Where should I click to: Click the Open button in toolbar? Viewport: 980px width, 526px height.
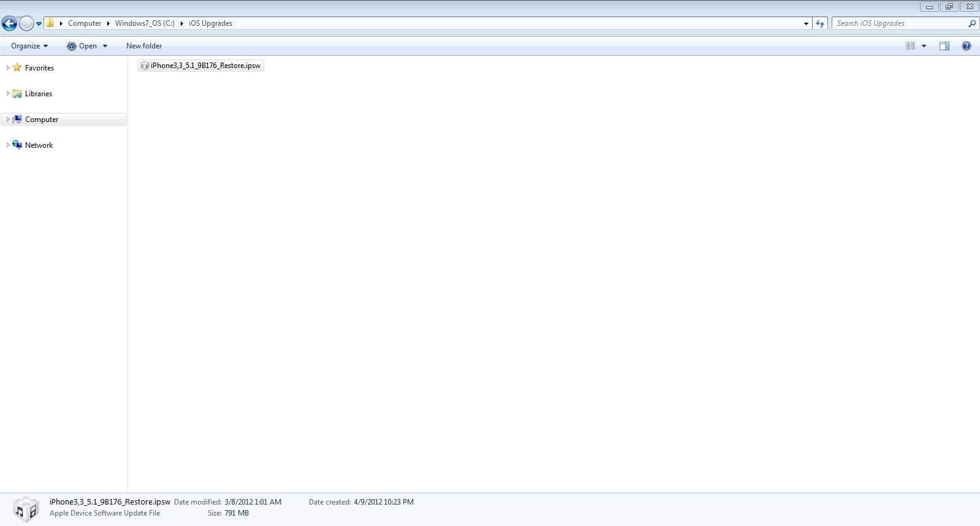click(x=82, y=46)
